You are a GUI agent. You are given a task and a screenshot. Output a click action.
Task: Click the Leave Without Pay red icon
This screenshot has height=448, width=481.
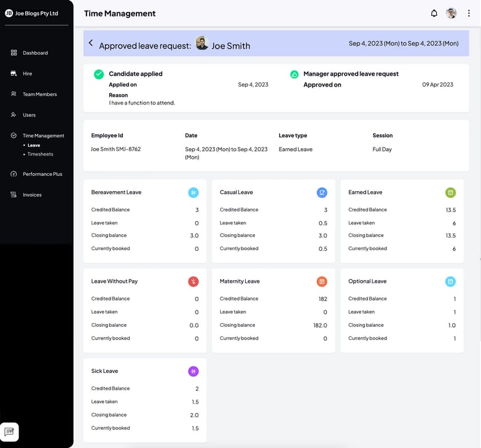pos(193,281)
